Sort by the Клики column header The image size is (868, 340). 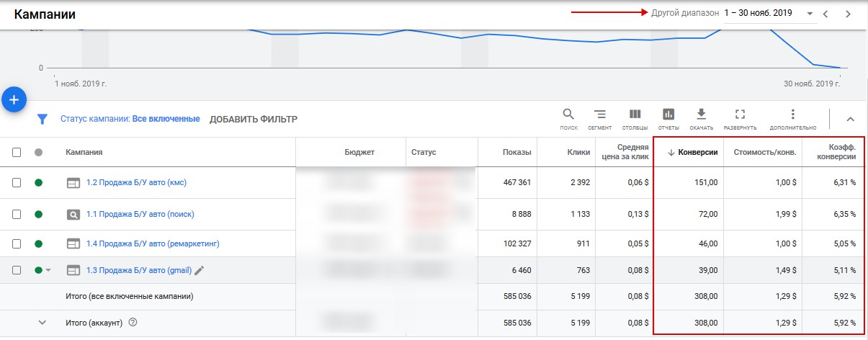click(578, 152)
